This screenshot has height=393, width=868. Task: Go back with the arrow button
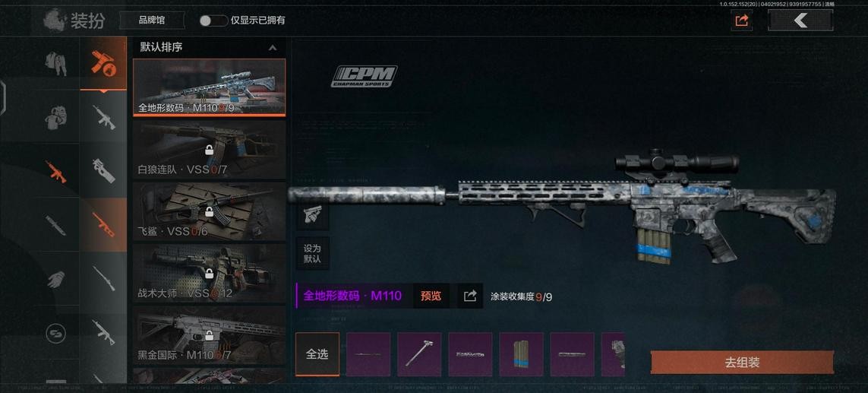coord(800,21)
